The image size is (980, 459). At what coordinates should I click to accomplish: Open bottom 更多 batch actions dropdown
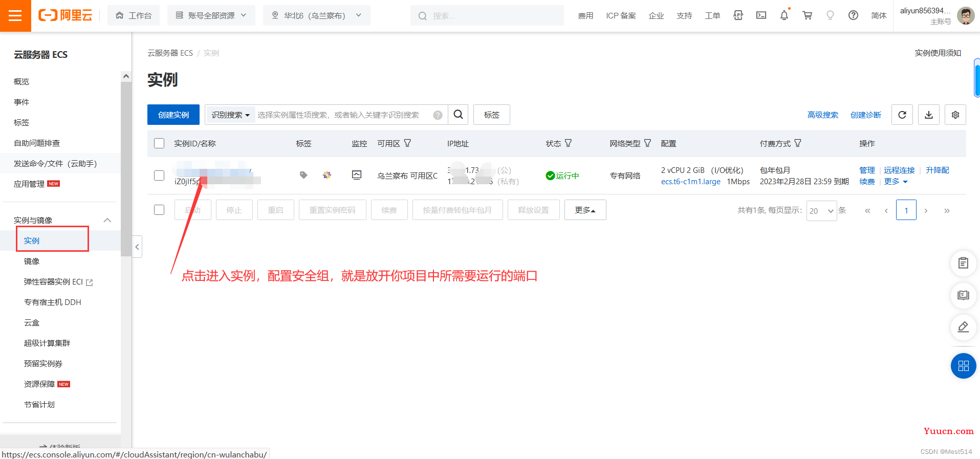click(585, 210)
